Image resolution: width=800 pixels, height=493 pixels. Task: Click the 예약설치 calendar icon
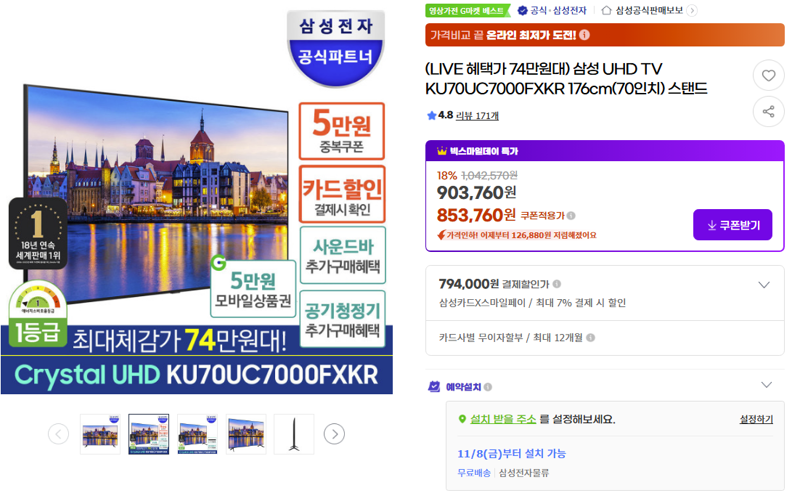(434, 387)
